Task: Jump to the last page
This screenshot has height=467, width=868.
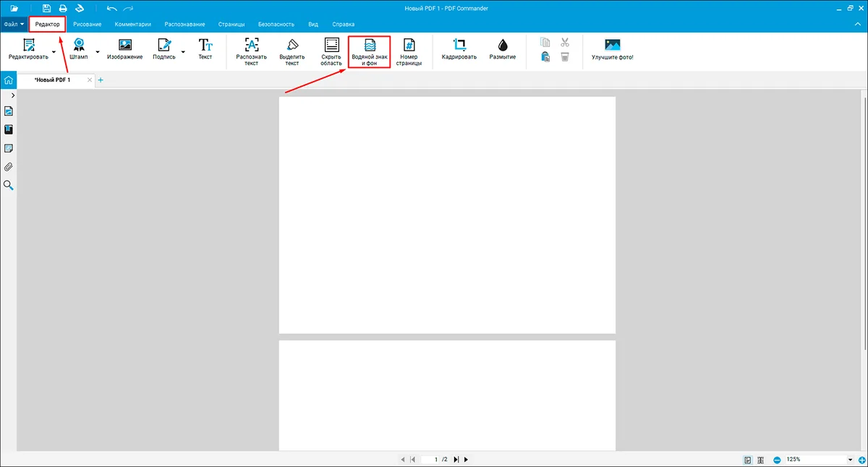Action: click(x=456, y=460)
